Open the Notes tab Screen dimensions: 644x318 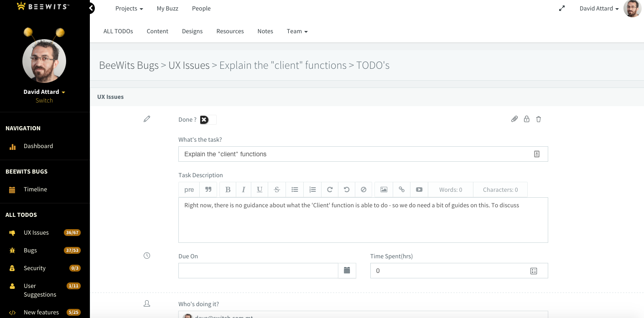coord(265,31)
